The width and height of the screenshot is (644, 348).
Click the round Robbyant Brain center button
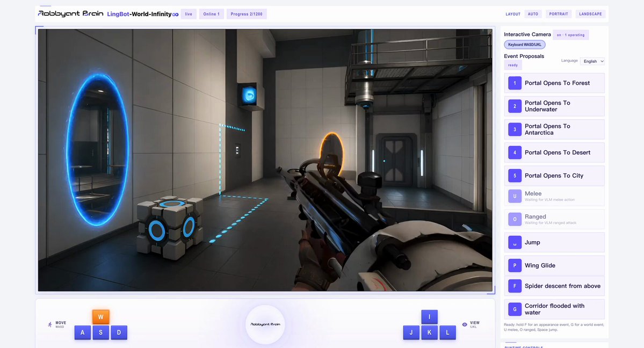(x=265, y=324)
